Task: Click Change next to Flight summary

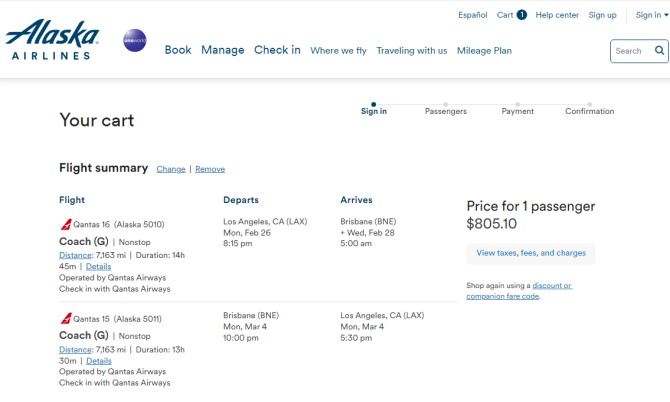Action: [x=171, y=169]
